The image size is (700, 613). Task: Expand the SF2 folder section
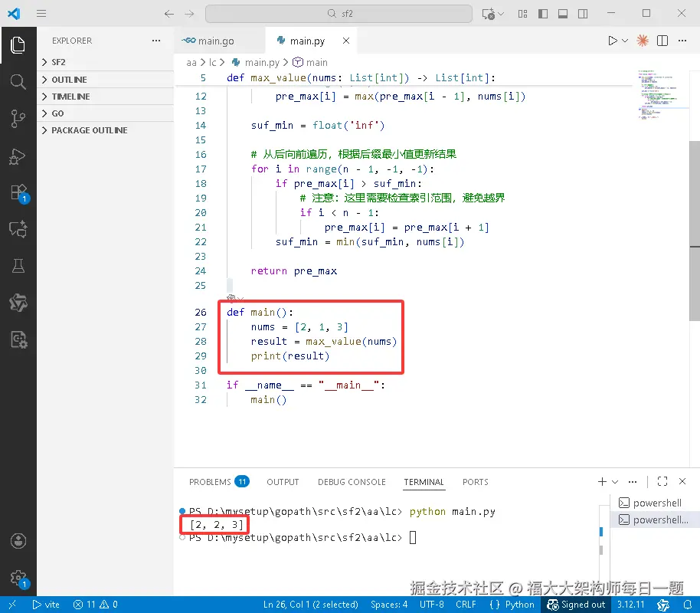point(106,62)
